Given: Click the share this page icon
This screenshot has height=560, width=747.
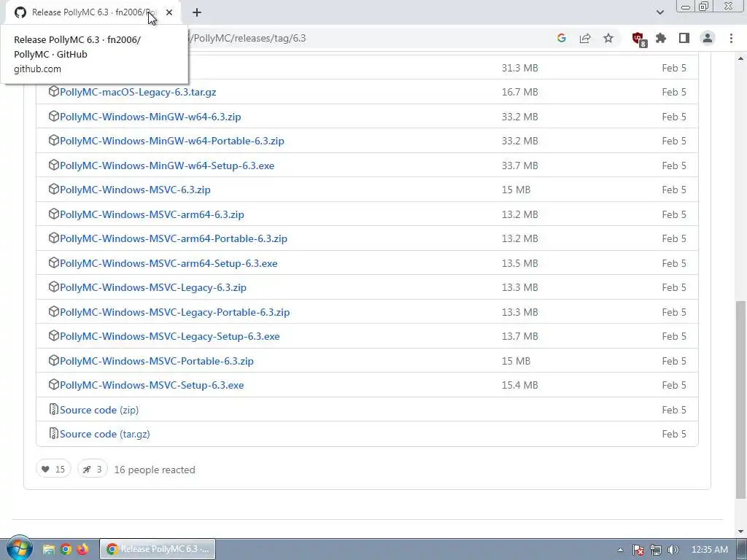Looking at the screenshot, I should tap(585, 38).
